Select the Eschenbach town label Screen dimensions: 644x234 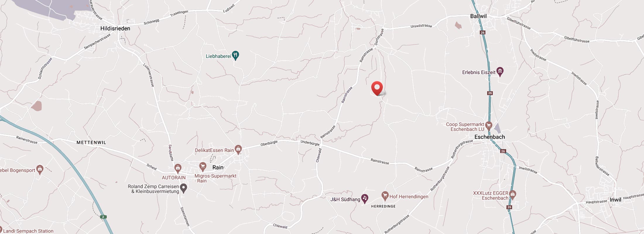[489, 137]
